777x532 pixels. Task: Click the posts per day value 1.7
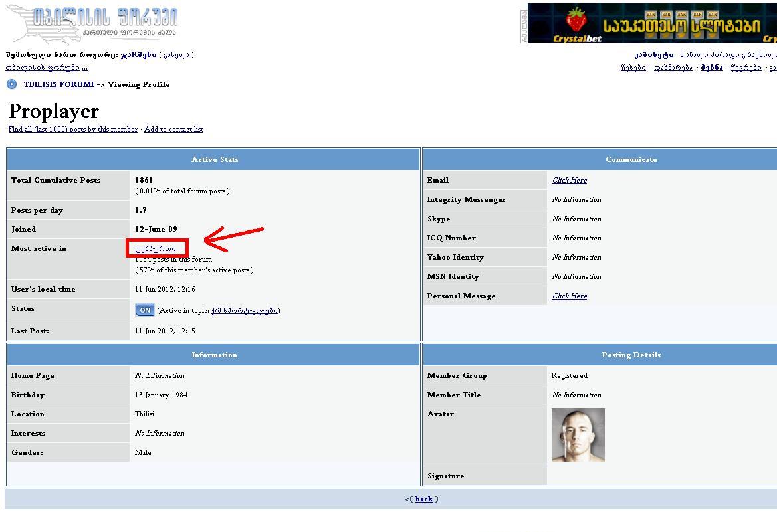click(141, 210)
